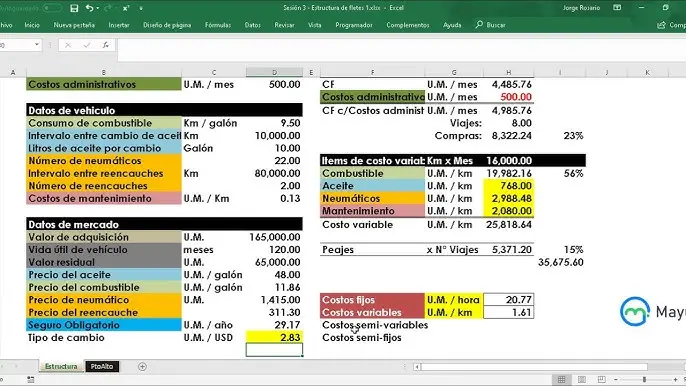The height and width of the screenshot is (386, 686).
Task: Click the zoom out minus button
Action: pyautogui.click(x=616, y=379)
